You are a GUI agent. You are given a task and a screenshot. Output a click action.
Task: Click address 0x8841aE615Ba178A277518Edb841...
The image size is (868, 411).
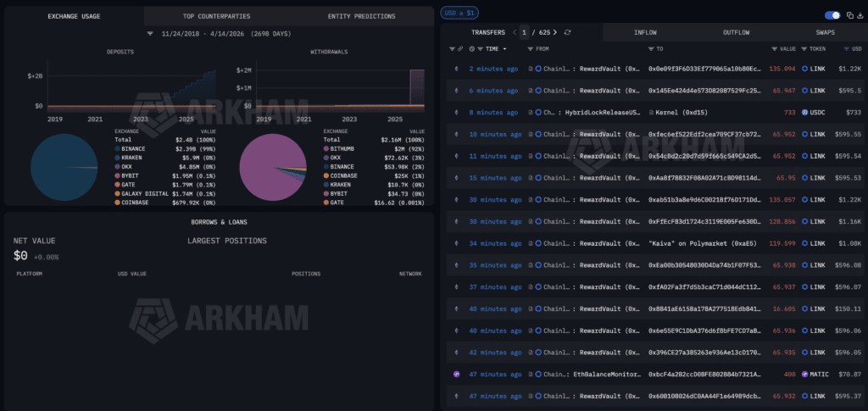coord(705,308)
